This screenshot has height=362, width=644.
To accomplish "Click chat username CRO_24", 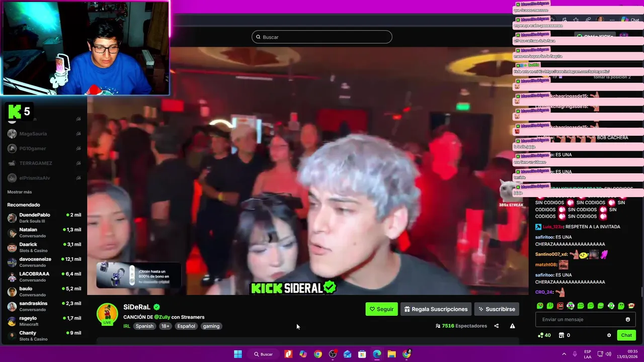I will point(544,292).
